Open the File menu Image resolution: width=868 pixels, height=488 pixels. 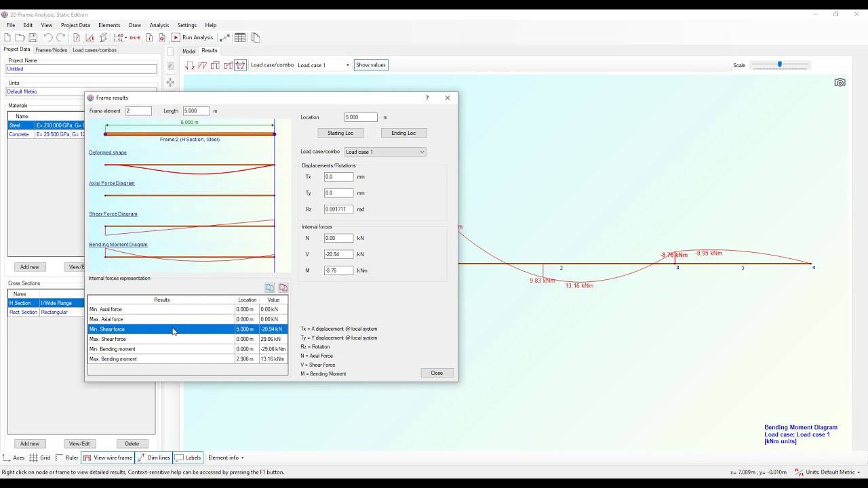(x=11, y=25)
